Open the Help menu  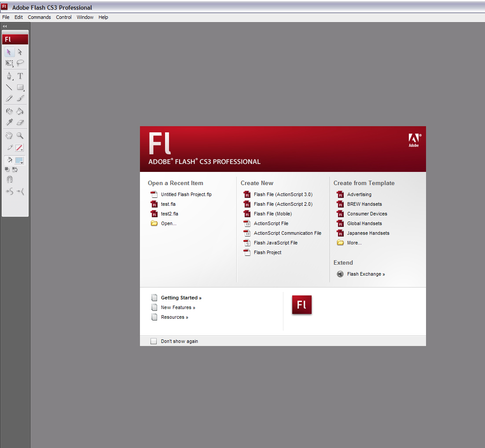click(x=103, y=17)
